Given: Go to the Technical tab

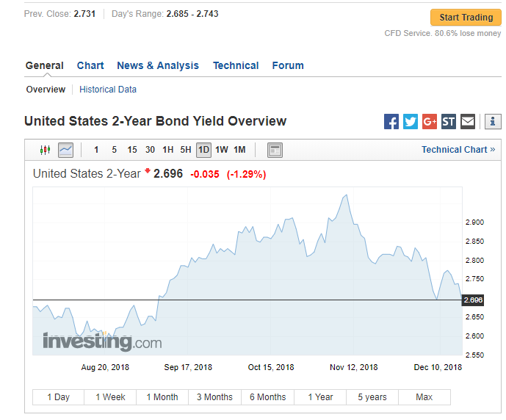Looking at the screenshot, I should [236, 65].
